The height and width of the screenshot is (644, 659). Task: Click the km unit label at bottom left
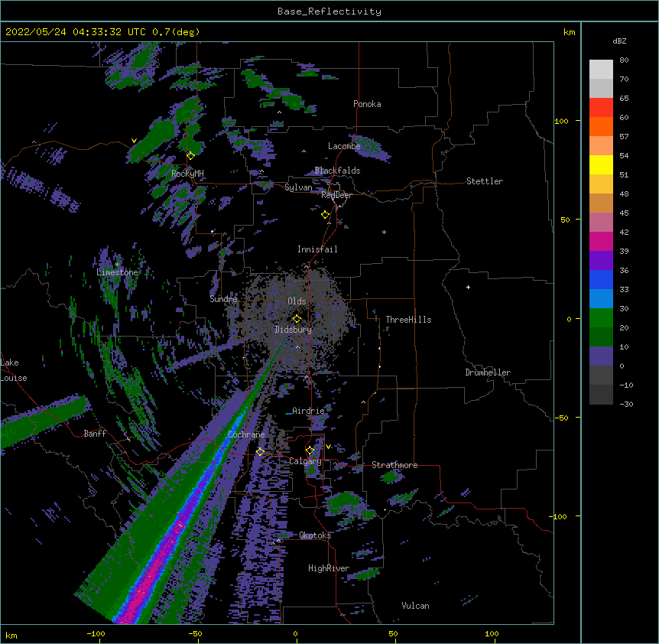pyautogui.click(x=11, y=636)
